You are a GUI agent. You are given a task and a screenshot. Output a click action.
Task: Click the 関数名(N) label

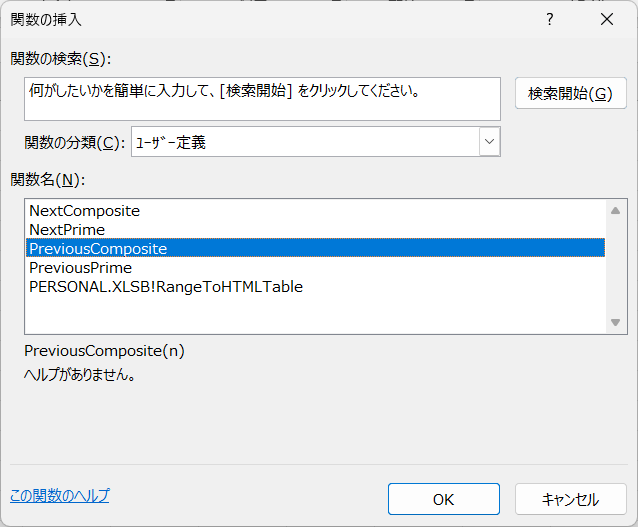click(48, 179)
